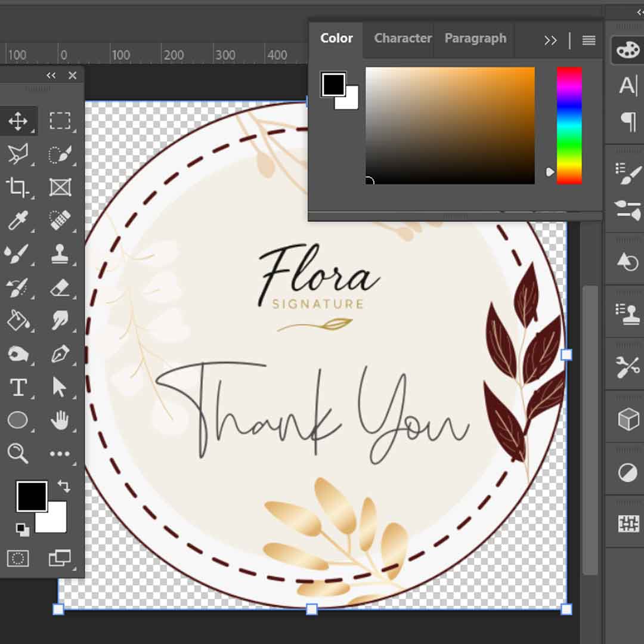
Task: Close the tools panel
Action: pyautogui.click(x=73, y=75)
